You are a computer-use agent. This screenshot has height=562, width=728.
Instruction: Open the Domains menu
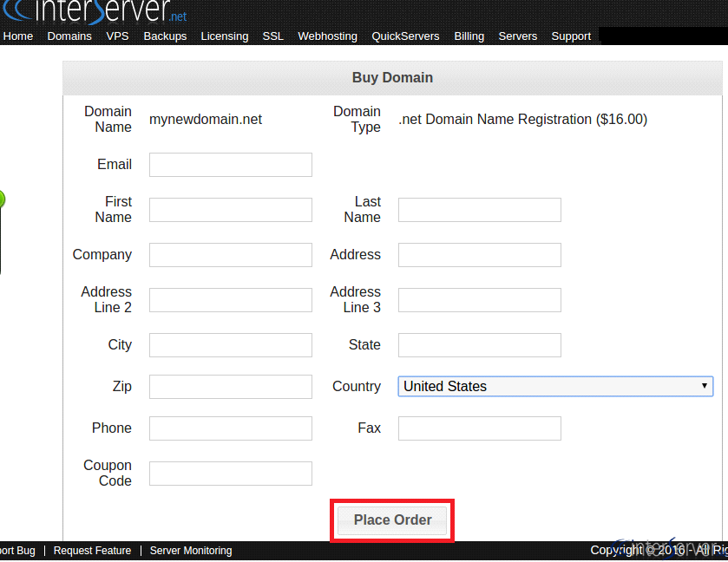click(x=69, y=36)
